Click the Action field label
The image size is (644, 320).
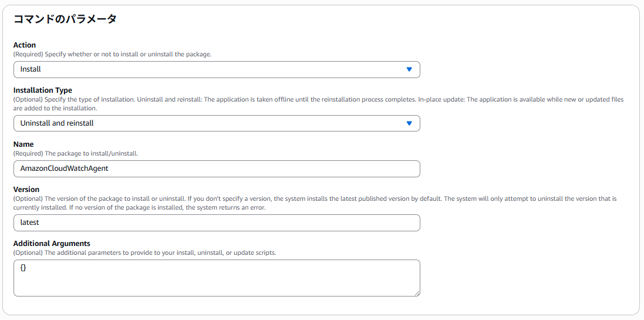(25, 45)
